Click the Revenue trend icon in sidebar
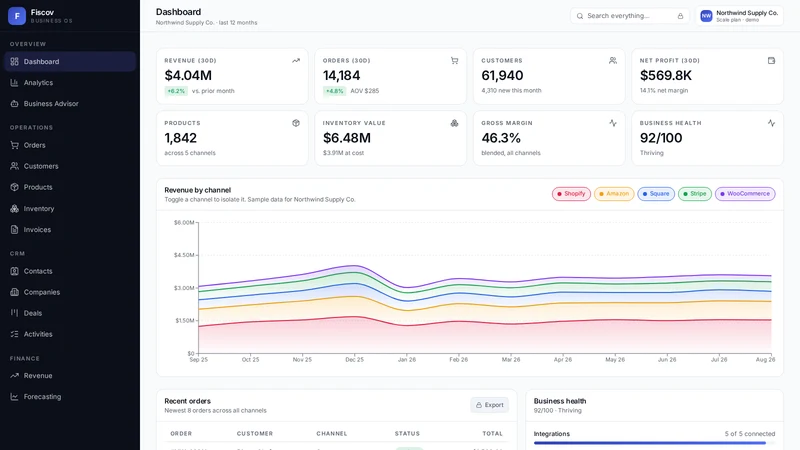Image resolution: width=800 pixels, height=450 pixels. tap(14, 376)
